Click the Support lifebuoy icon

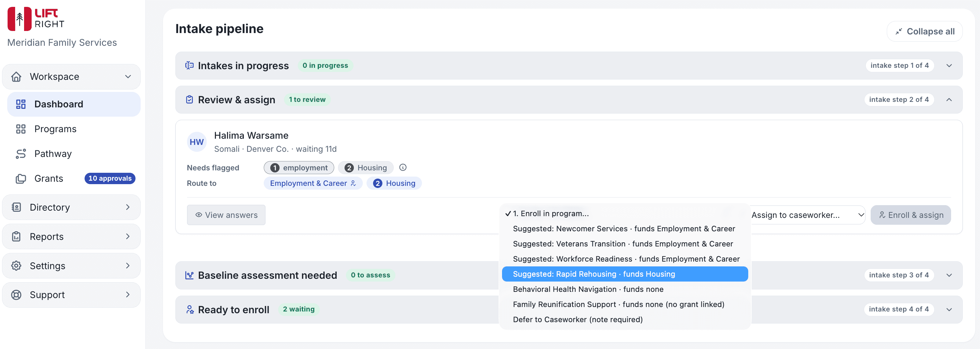pyautogui.click(x=17, y=295)
